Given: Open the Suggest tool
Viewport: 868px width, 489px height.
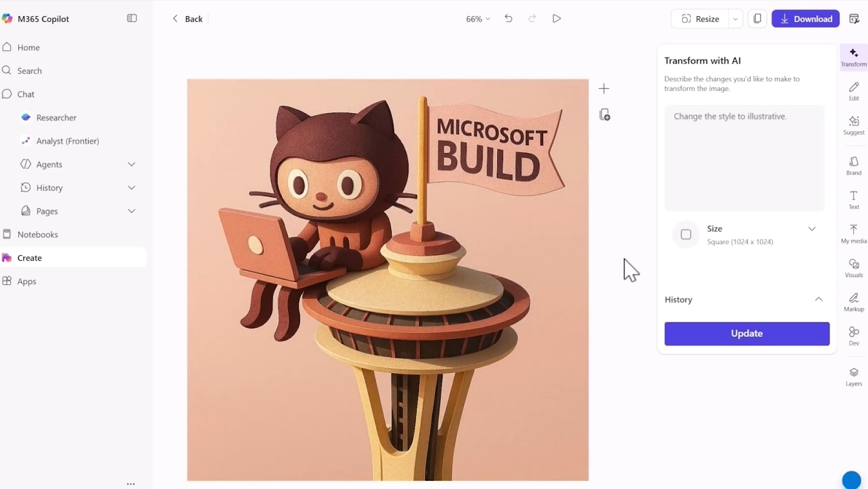Looking at the screenshot, I should [x=853, y=125].
